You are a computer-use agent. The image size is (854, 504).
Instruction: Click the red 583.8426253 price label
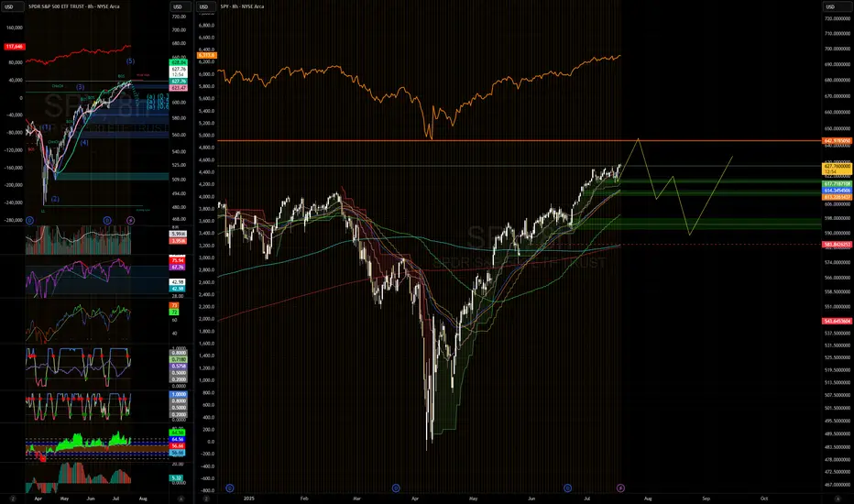838,244
